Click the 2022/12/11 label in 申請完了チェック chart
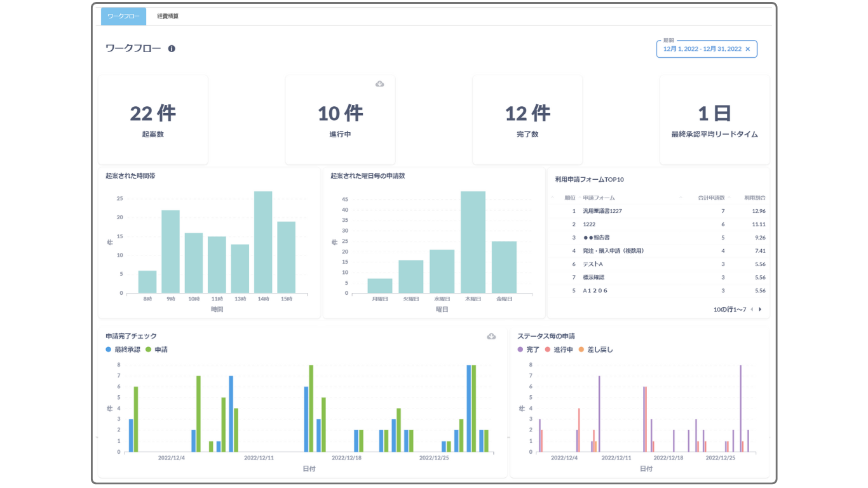 point(259,457)
